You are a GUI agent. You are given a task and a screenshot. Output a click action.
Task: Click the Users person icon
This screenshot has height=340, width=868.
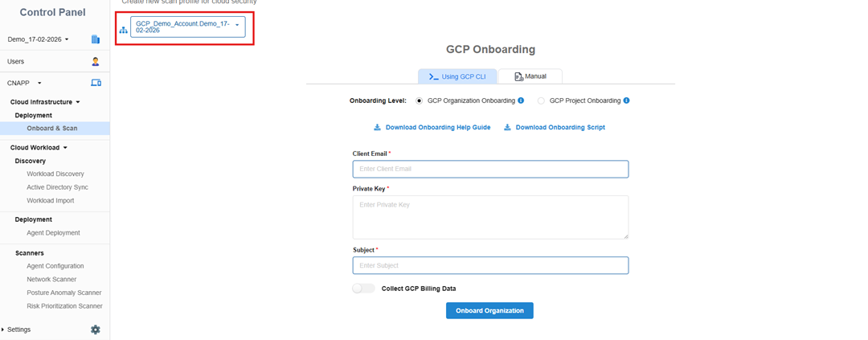(x=96, y=61)
